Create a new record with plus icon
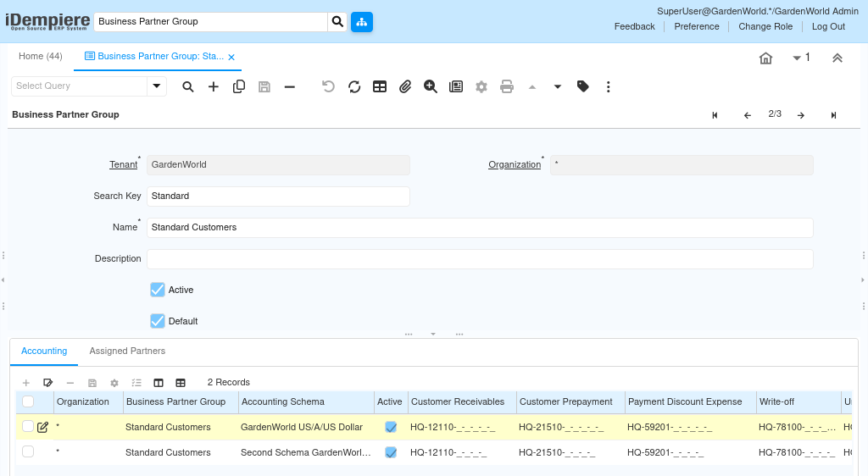 pos(213,86)
